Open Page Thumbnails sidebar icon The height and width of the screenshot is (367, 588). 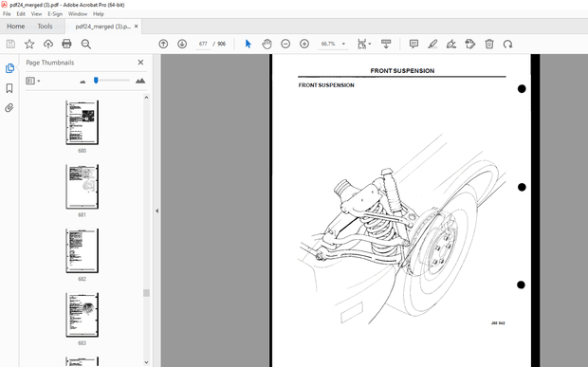click(x=9, y=68)
